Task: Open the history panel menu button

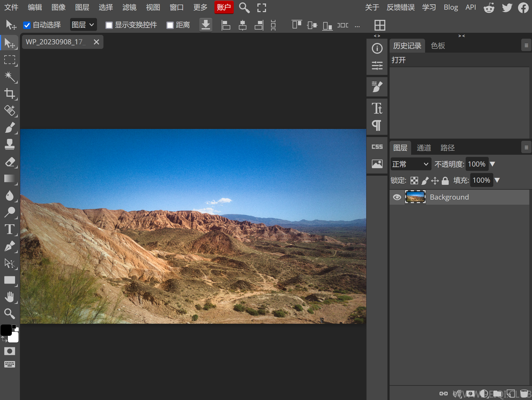Action: coord(526,46)
